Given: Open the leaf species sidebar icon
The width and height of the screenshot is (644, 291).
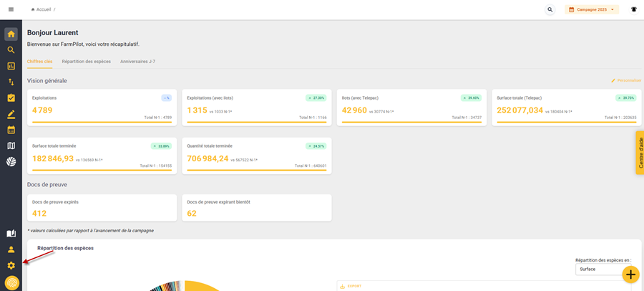Looking at the screenshot, I should click(x=11, y=162).
